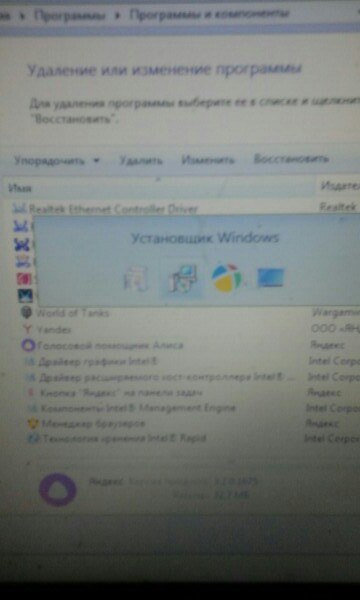
Task: Select the blue desktop icon in switcher
Action: (271, 278)
